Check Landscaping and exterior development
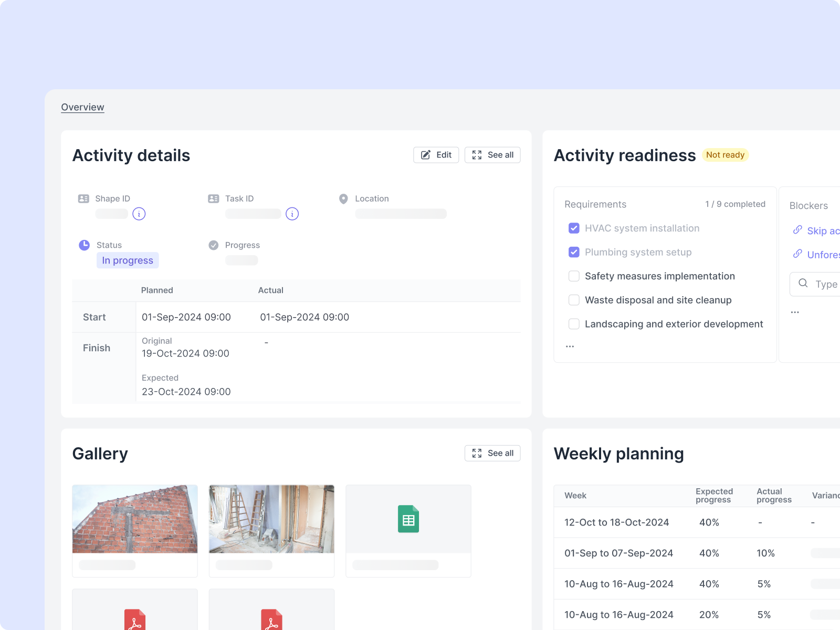The height and width of the screenshot is (630, 840). pyautogui.click(x=574, y=324)
